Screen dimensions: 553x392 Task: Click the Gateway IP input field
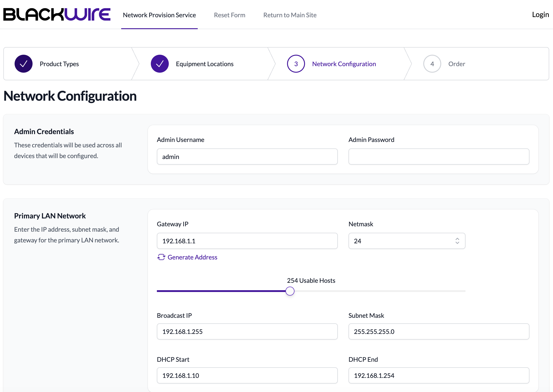pos(247,241)
